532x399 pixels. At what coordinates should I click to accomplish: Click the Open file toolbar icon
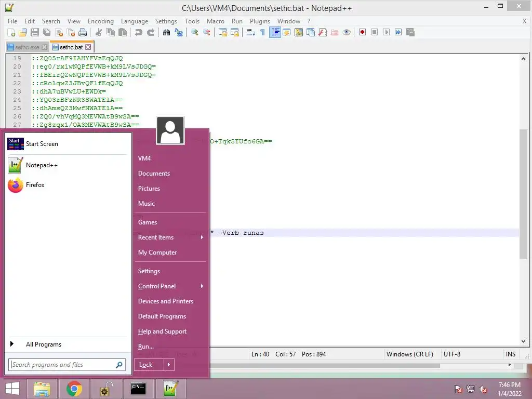coord(23,32)
